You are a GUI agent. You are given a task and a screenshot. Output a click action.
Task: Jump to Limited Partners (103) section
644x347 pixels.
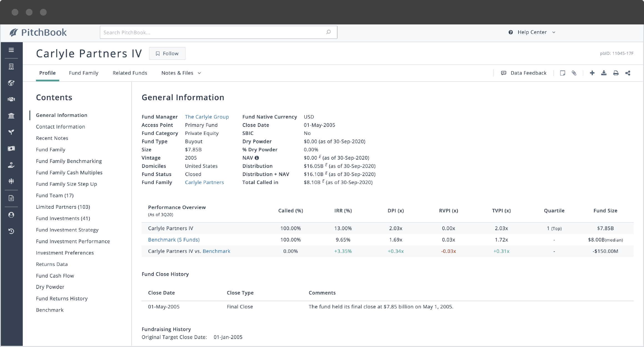[63, 207]
